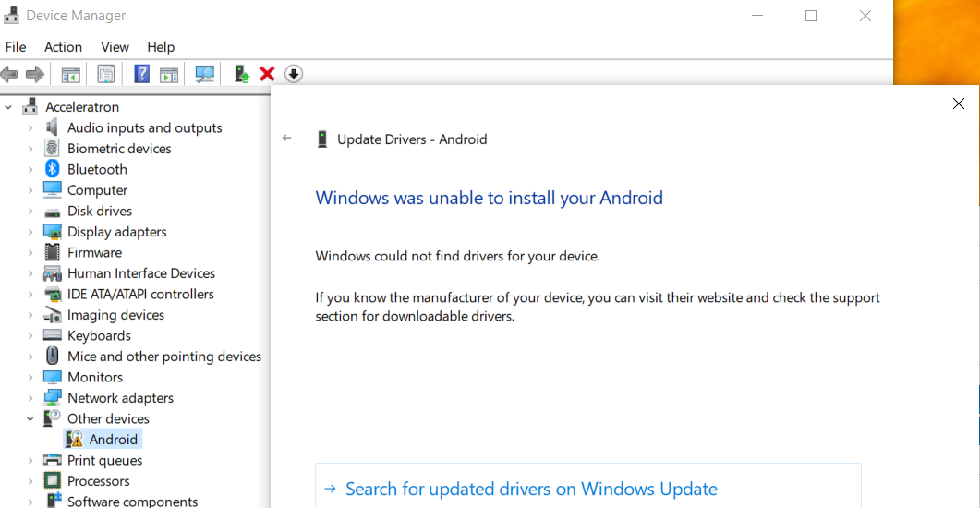
Task: Click the Human Interface Devices icon
Action: coord(53,273)
